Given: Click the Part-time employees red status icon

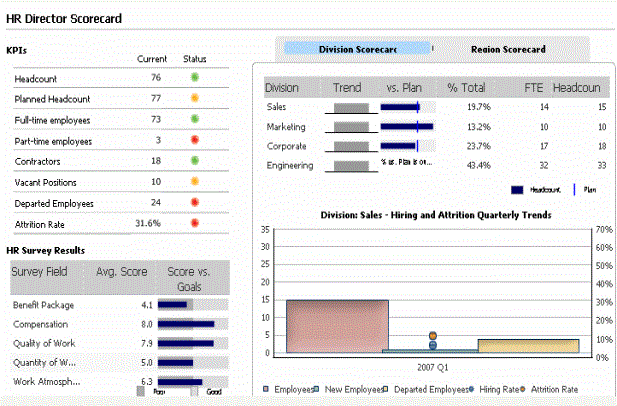Looking at the screenshot, I should pyautogui.click(x=195, y=141).
